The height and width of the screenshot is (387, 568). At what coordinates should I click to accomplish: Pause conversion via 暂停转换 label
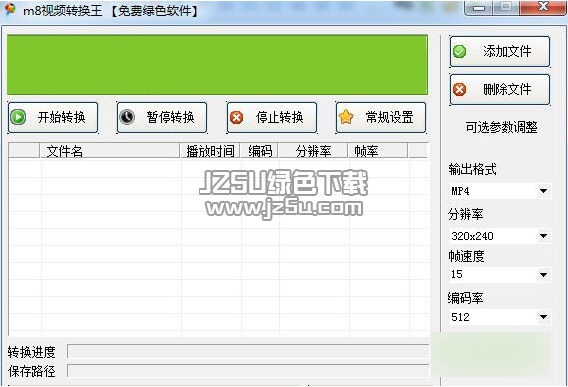[171, 117]
